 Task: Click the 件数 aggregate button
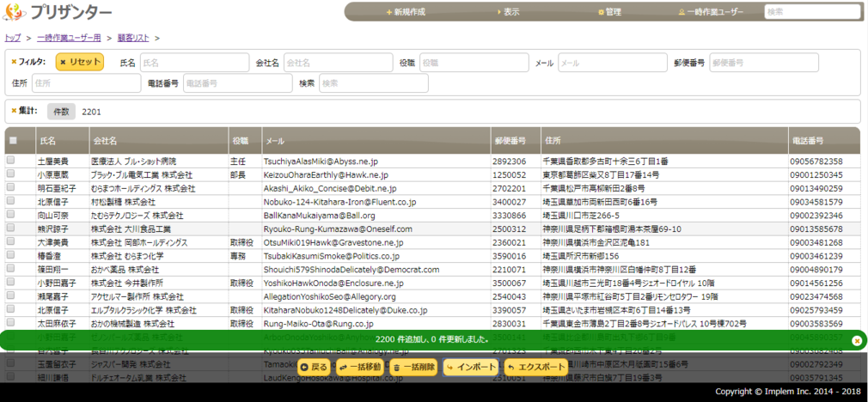click(61, 112)
